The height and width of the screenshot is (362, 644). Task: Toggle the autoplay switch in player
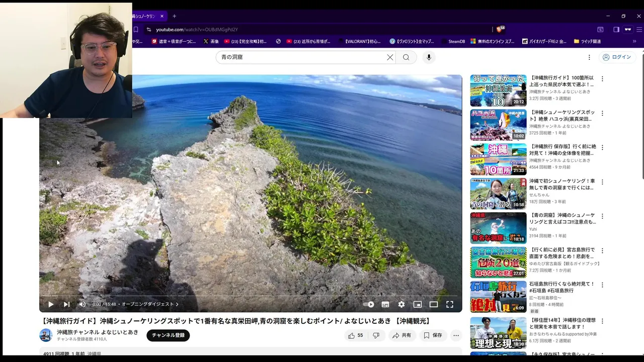coord(369,304)
